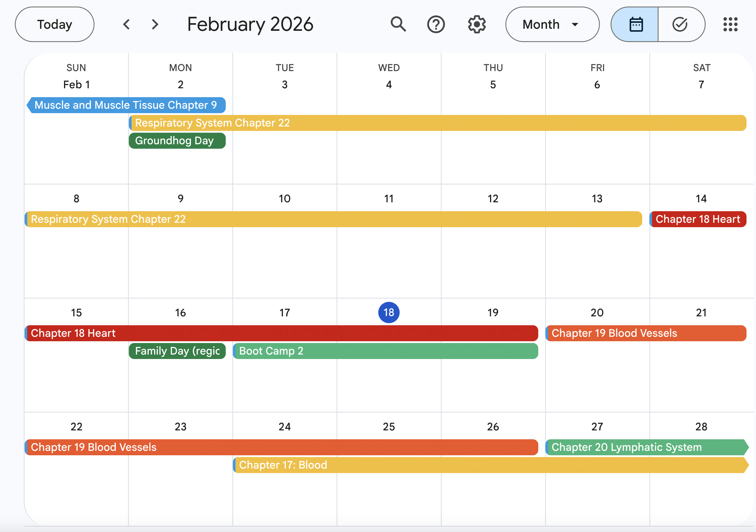Open the Groundhog Day event
The image size is (756, 532).
(177, 141)
